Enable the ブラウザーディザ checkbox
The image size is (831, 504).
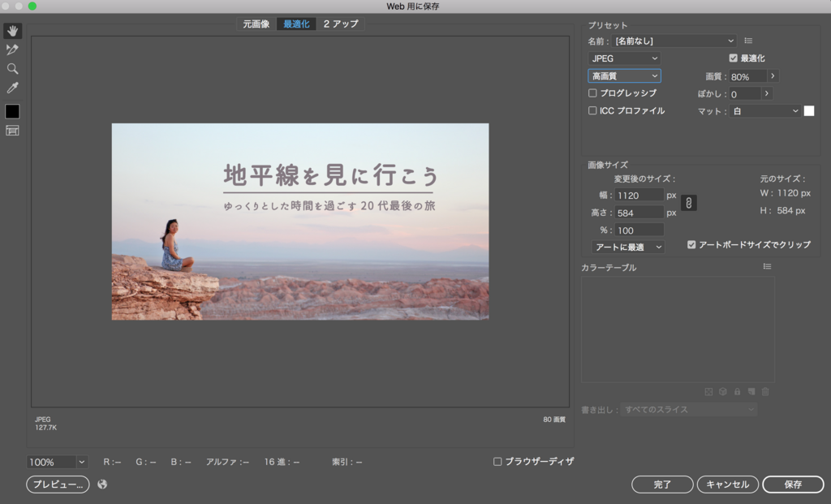coord(497,462)
